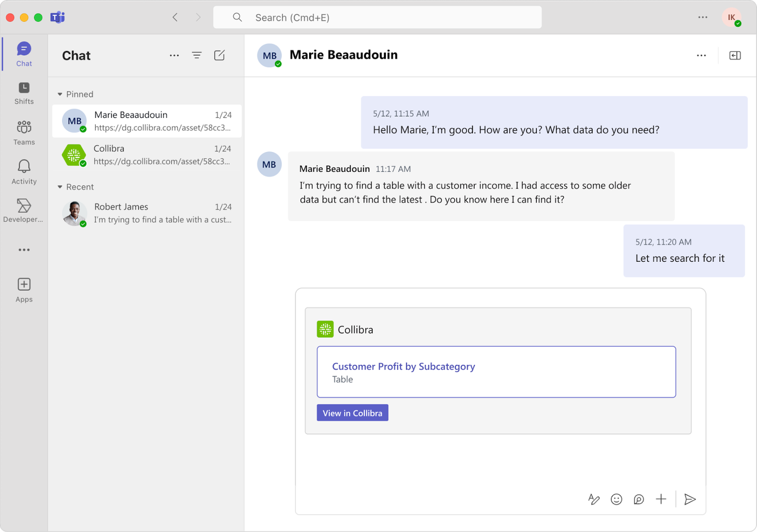Send the message with the send icon
The image size is (757, 532).
coord(690,499)
